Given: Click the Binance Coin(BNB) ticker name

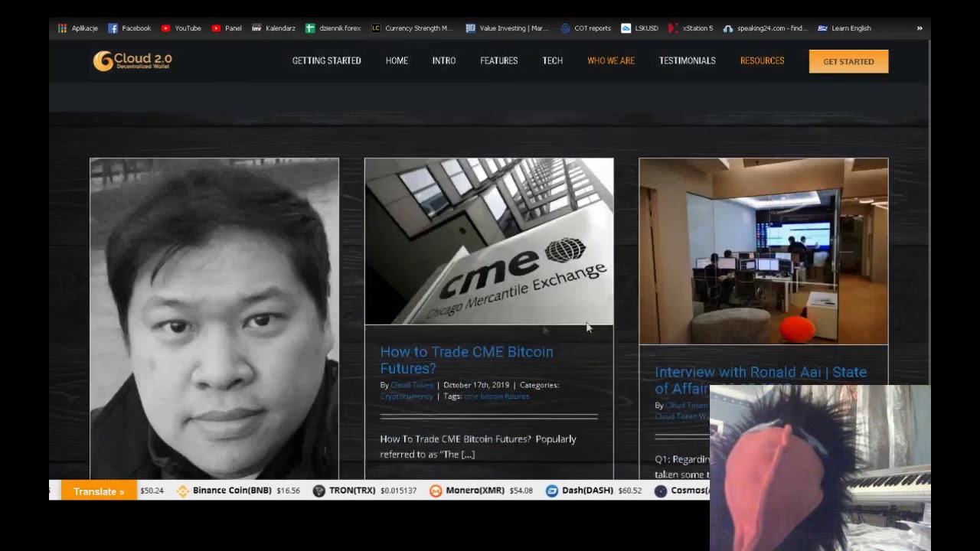Looking at the screenshot, I should [232, 491].
